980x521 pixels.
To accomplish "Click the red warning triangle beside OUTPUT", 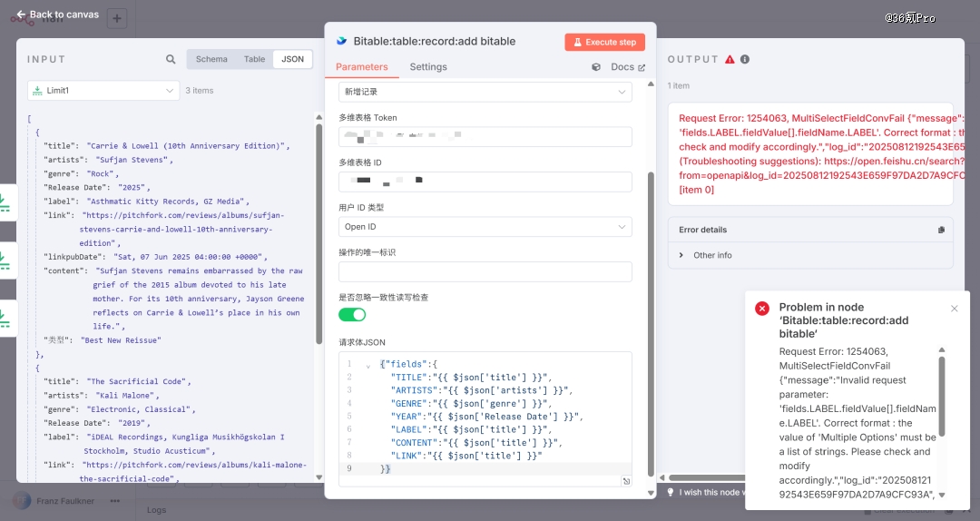I will point(730,59).
